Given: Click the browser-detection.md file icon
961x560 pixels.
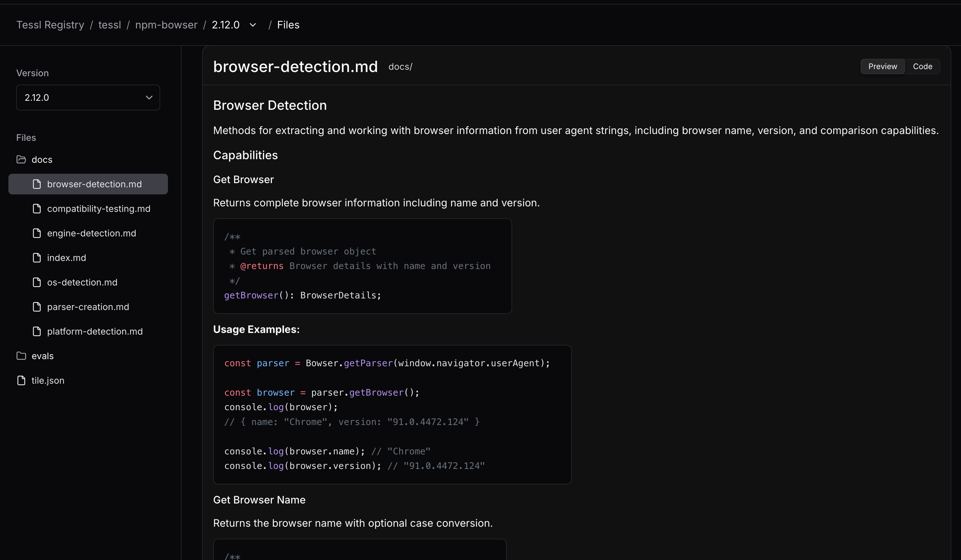Looking at the screenshot, I should (x=36, y=184).
